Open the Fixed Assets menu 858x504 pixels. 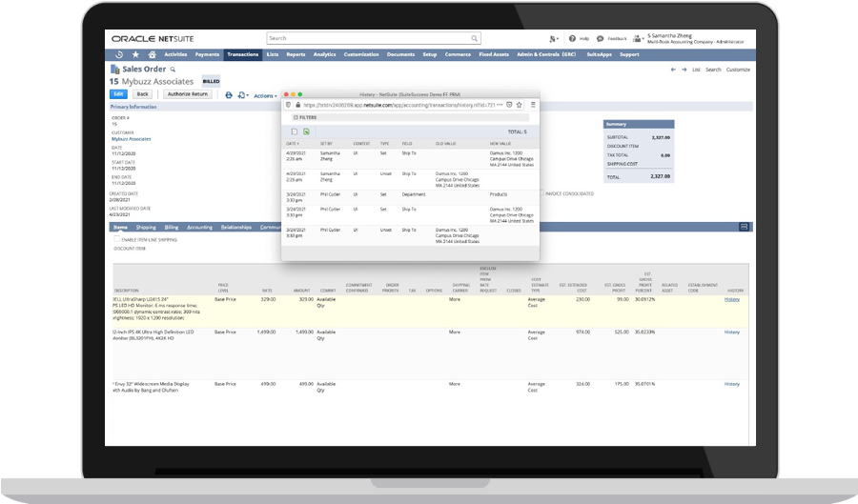tap(494, 54)
